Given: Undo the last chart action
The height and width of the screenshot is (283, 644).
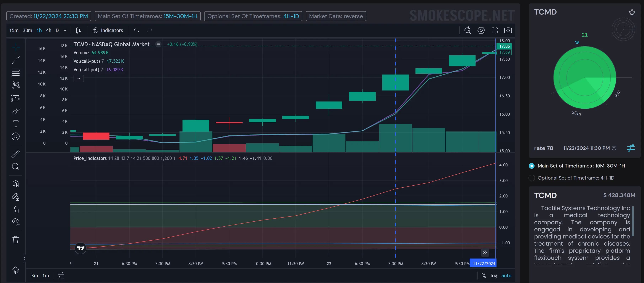Looking at the screenshot, I should [136, 31].
